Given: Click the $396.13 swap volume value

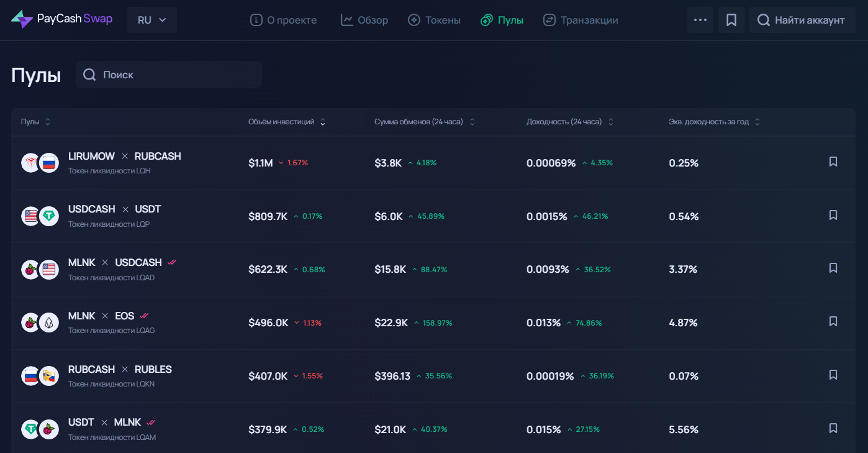Looking at the screenshot, I should 392,377.
